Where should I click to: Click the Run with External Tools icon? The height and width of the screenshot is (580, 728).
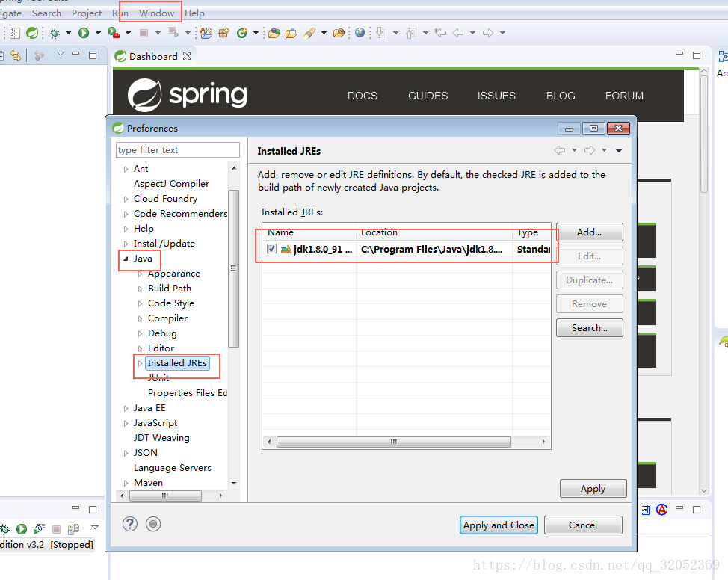tap(113, 33)
